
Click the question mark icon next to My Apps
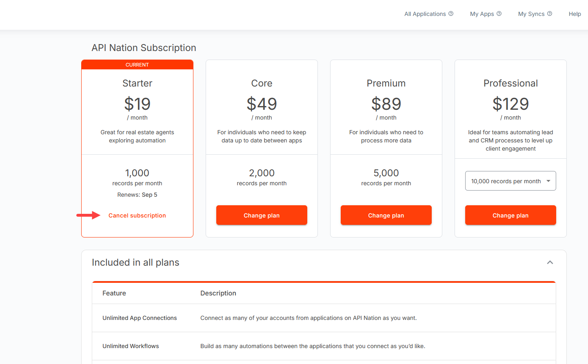pos(499,13)
